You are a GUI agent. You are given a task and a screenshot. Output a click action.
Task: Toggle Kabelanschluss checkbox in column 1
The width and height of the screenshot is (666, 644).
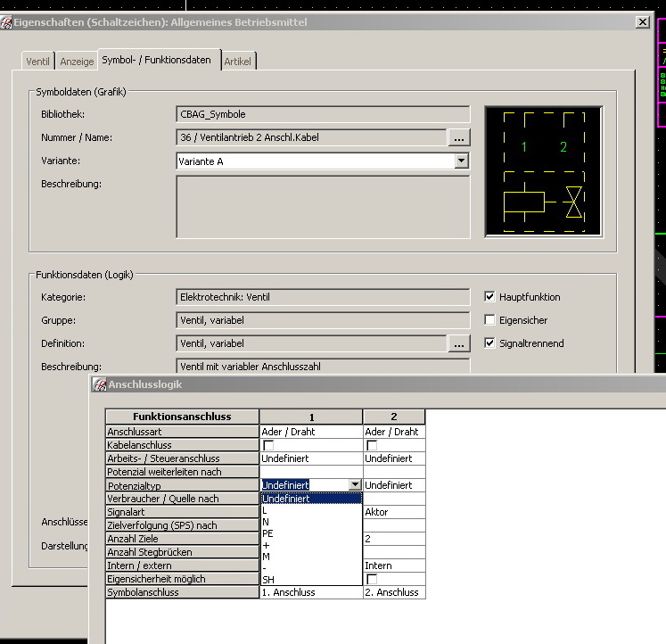pos(268,445)
